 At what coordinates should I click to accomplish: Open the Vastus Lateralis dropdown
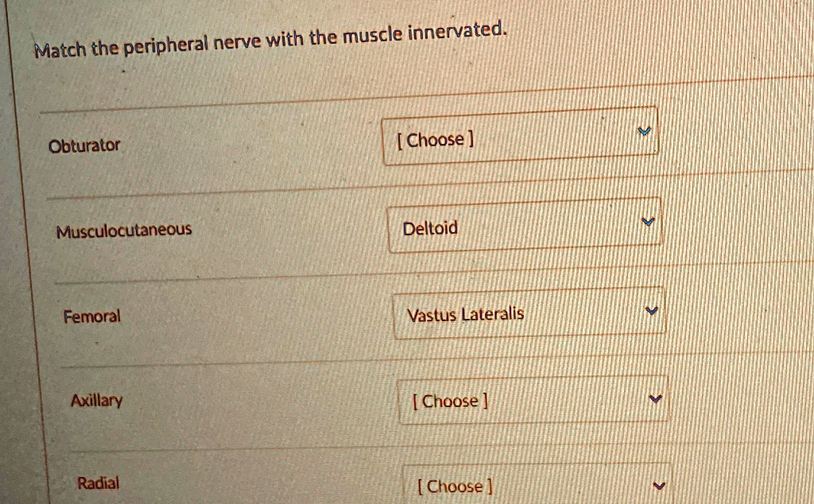529,312
